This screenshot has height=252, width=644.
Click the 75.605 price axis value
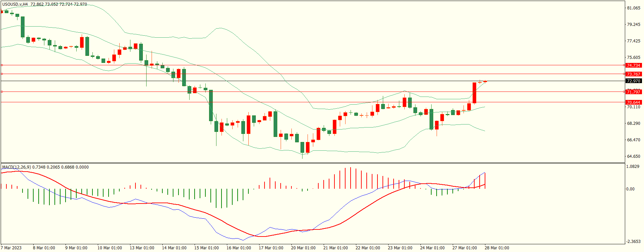[x=634, y=58]
